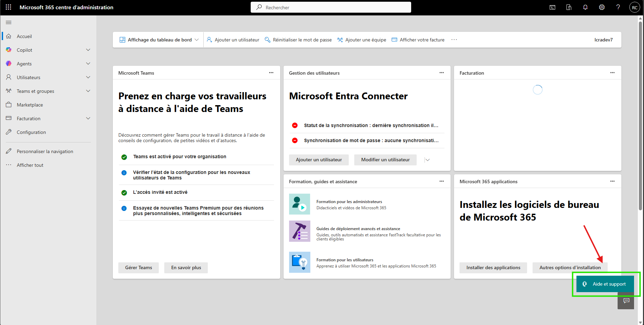Click the Gérer Teams button

(x=139, y=268)
